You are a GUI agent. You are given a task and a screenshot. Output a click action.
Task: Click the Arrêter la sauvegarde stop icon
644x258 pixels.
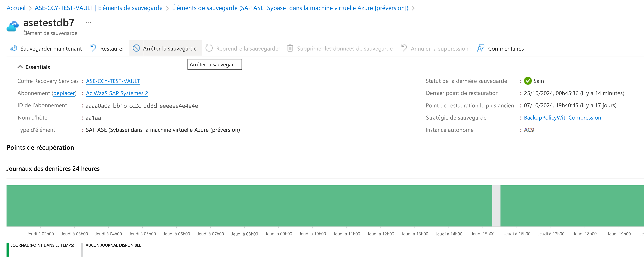pos(136,48)
